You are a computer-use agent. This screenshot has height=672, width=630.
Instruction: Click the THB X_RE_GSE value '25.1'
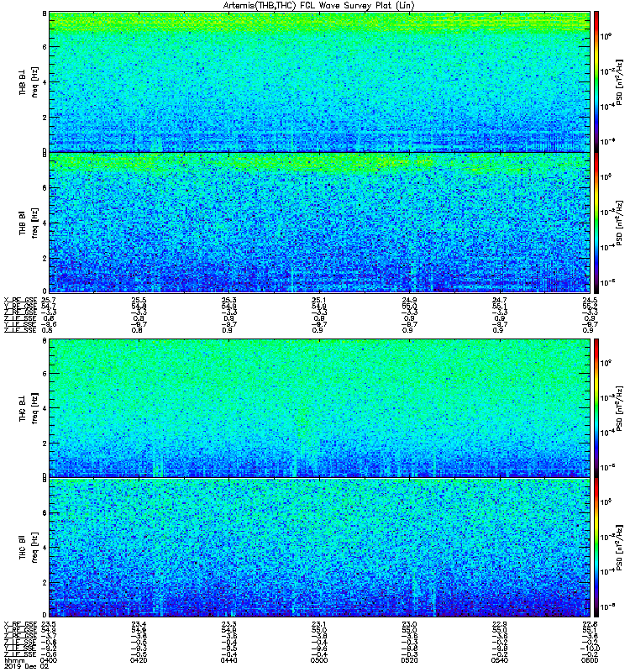pos(319,301)
